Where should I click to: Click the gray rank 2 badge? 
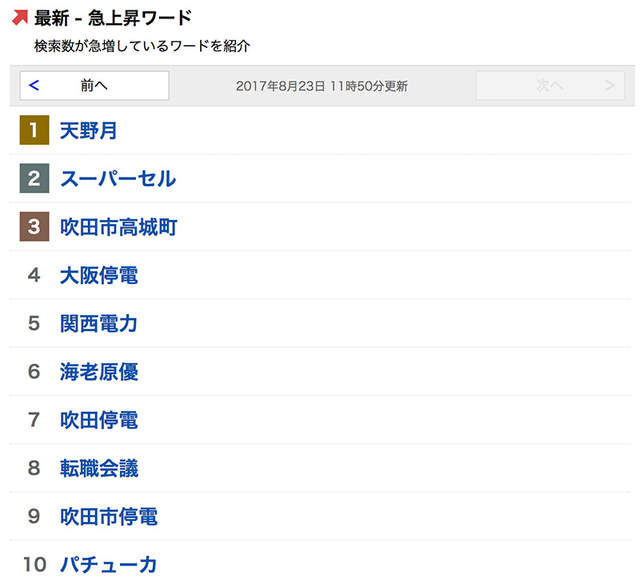[34, 179]
